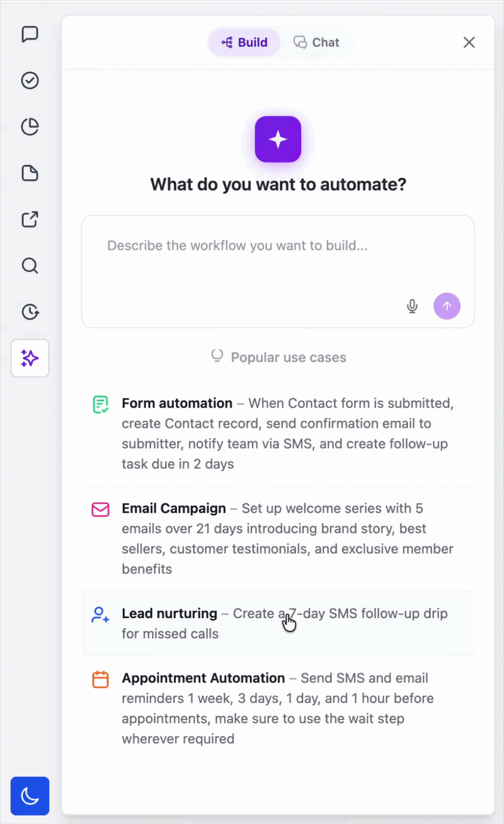Close the automation panel with X

click(469, 42)
